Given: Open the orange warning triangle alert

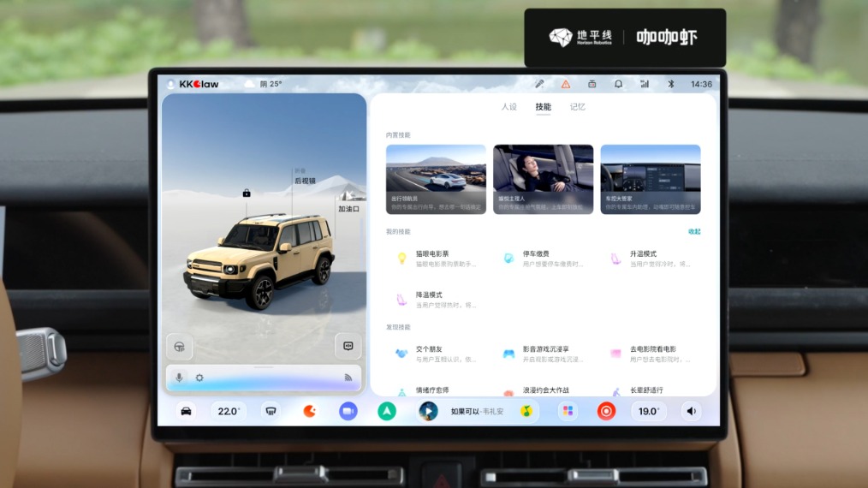Looking at the screenshot, I should (566, 84).
